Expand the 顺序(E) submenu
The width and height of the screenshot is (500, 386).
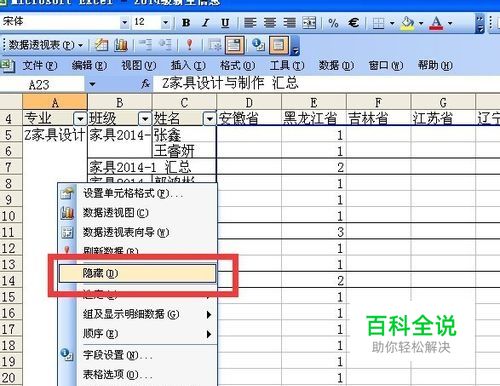[x=209, y=334]
